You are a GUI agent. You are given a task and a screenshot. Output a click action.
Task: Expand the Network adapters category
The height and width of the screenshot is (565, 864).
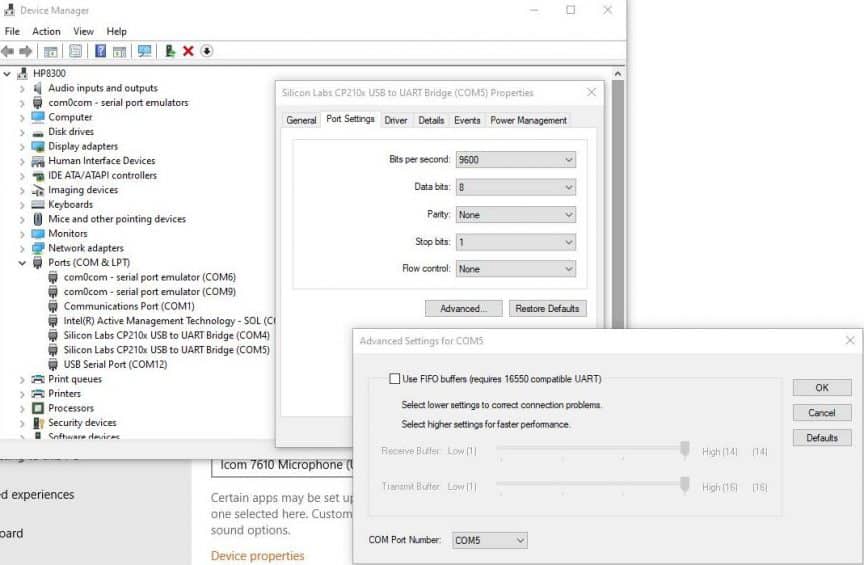23,248
